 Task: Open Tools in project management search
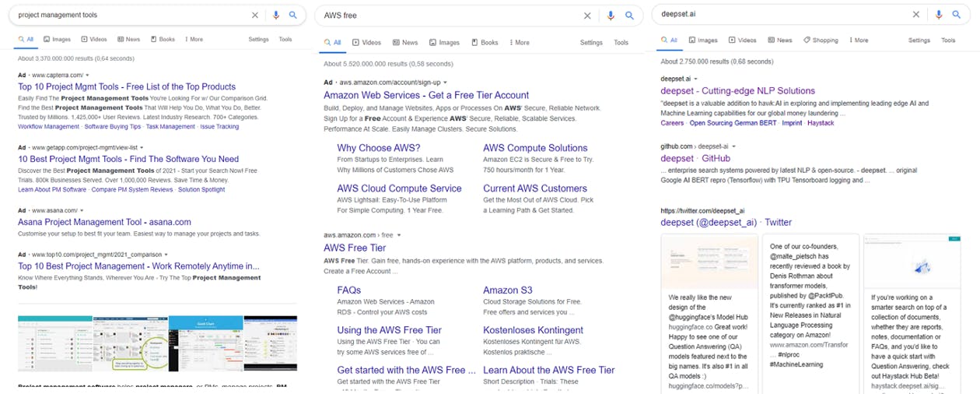point(285,39)
